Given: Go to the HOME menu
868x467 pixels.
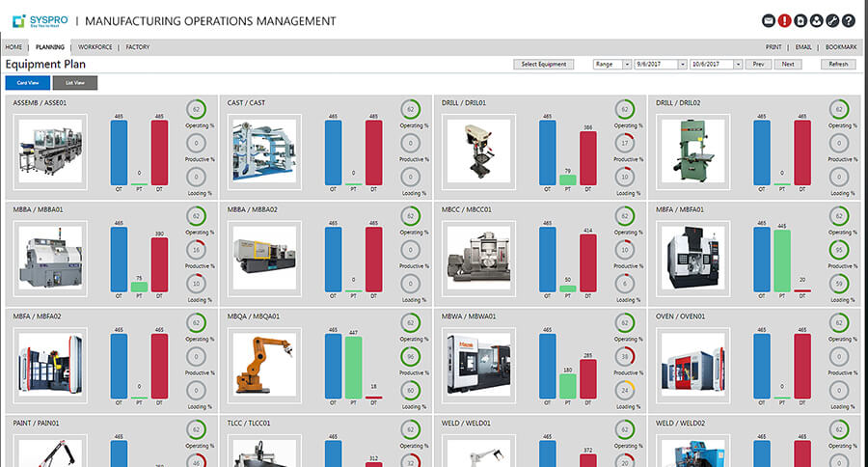Looking at the screenshot, I should (14, 47).
